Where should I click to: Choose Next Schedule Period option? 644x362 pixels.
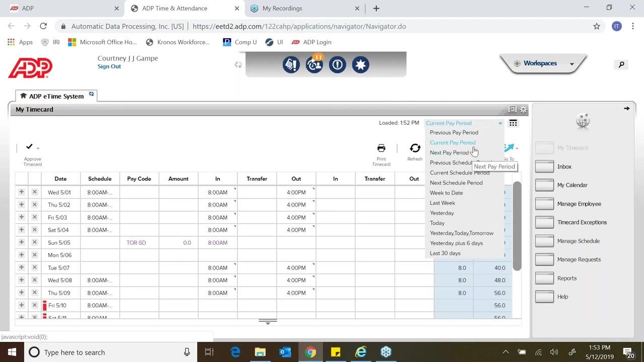click(456, 183)
